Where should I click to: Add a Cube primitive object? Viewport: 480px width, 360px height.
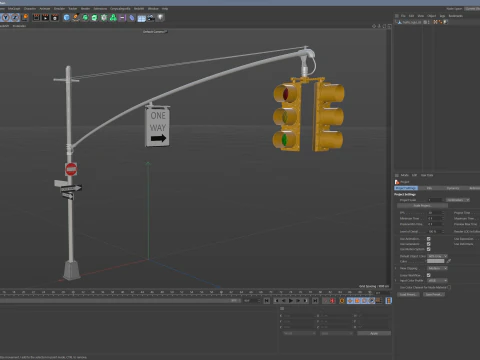(66, 17)
